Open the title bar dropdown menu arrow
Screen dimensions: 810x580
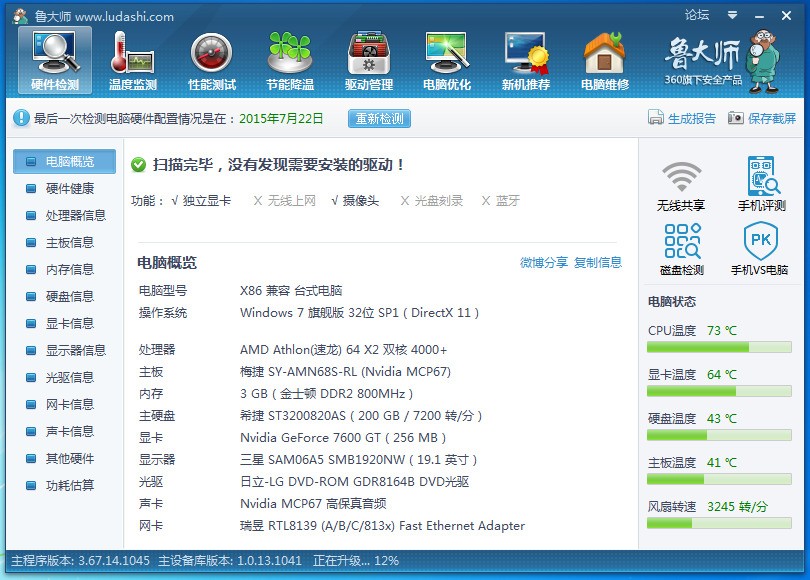(x=732, y=15)
